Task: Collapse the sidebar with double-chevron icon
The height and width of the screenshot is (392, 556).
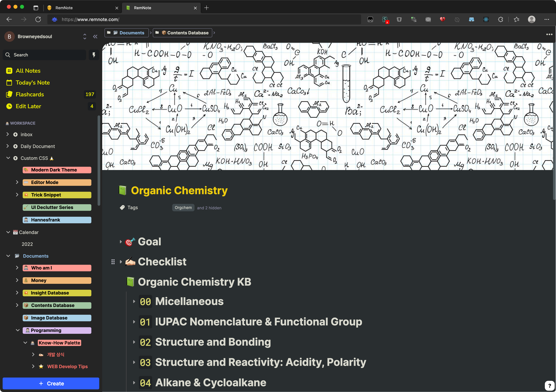Action: coord(95,37)
